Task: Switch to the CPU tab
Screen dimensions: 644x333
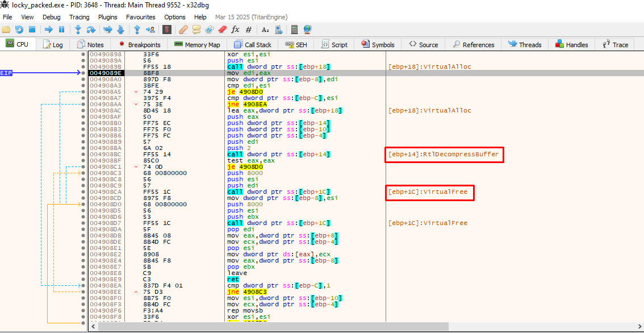Action: 18,44
